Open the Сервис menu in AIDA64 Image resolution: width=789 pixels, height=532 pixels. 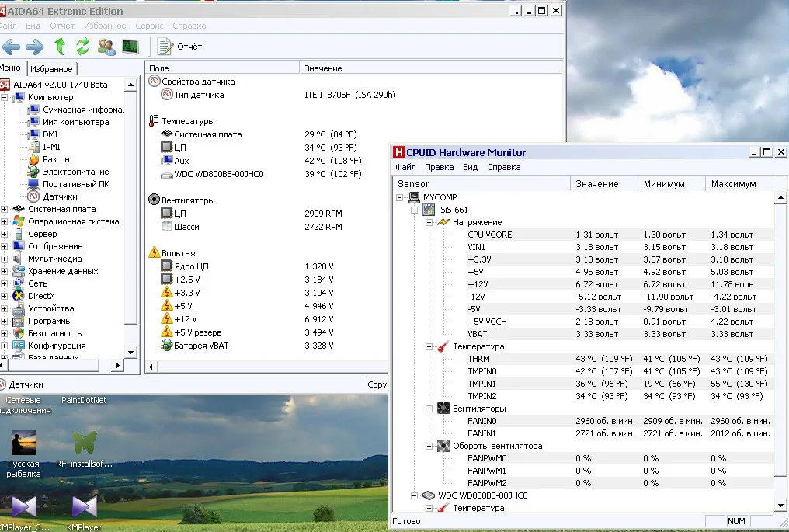150,26
